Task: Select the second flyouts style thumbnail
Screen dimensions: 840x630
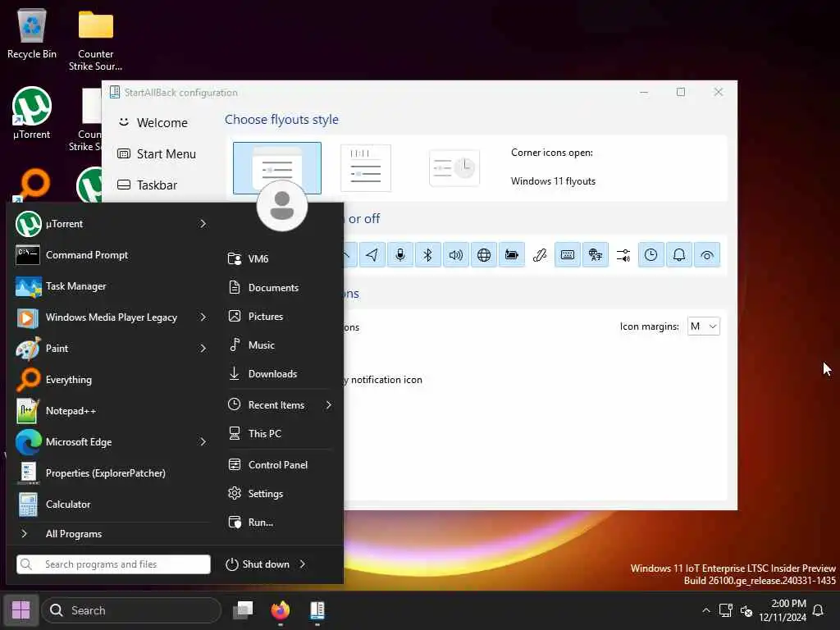Action: coord(366,167)
